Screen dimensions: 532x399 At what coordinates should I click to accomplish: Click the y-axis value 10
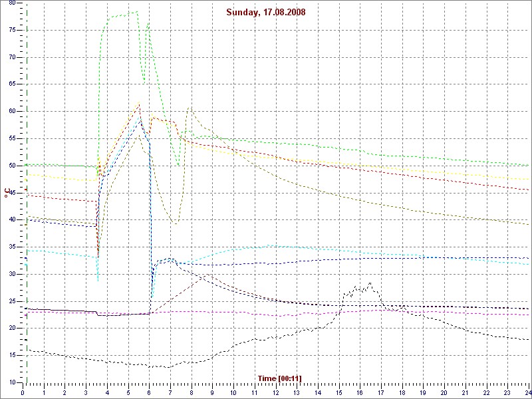click(12, 382)
